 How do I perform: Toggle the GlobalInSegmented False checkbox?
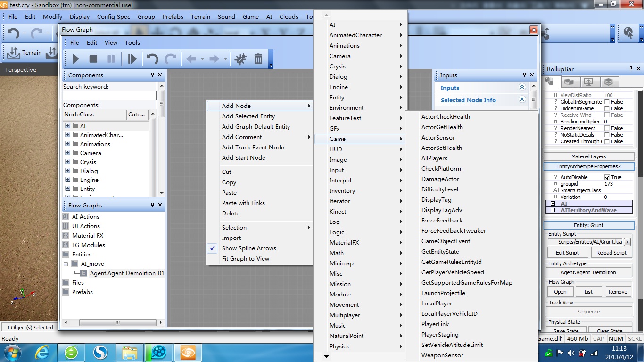(x=607, y=102)
